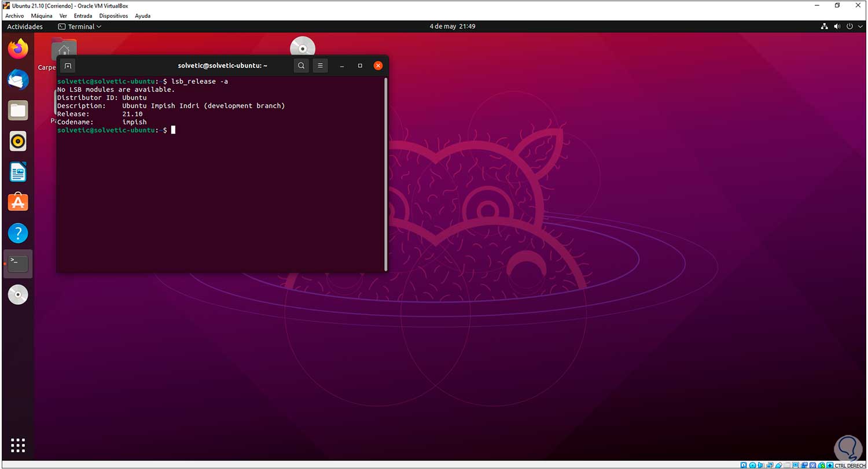Open terminal search with the magnifier icon

pos(301,65)
